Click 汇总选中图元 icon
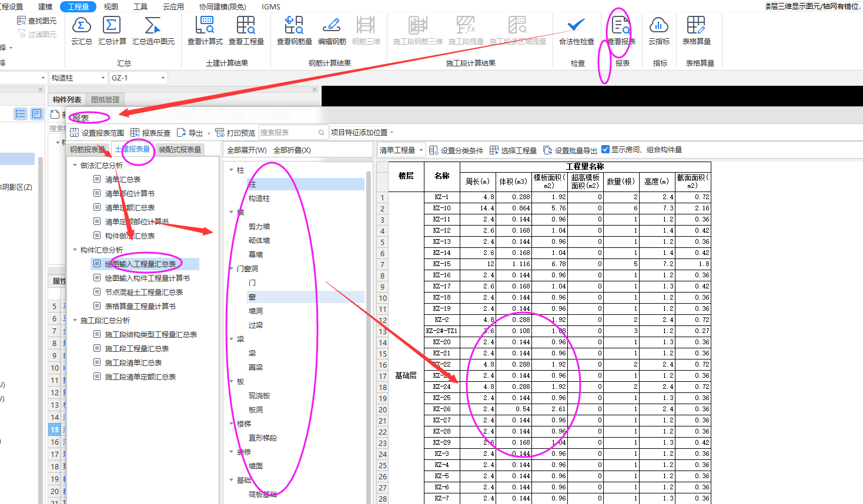This screenshot has height=504, width=863. (153, 25)
